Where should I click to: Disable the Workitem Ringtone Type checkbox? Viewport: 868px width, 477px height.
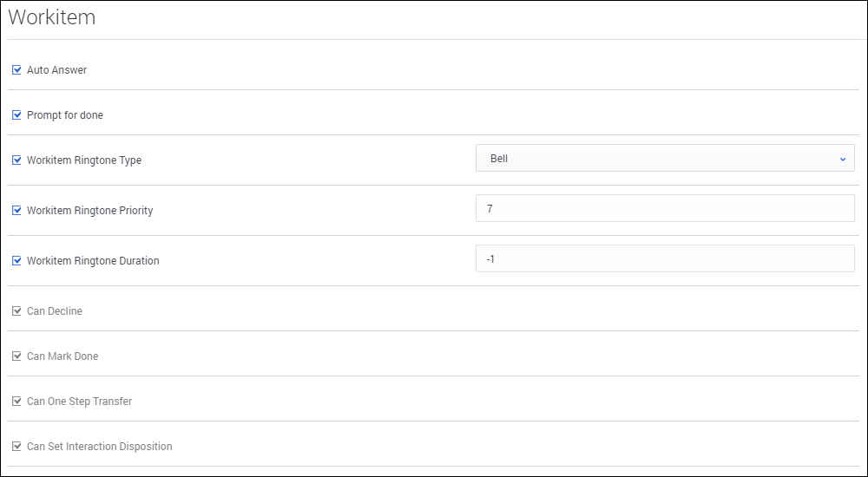click(16, 160)
